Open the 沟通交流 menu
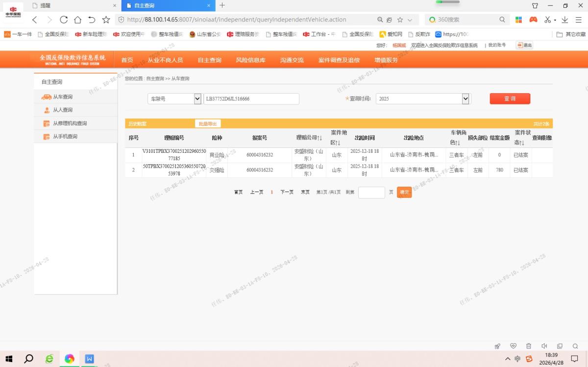Image resolution: width=588 pixels, height=367 pixels. pyautogui.click(x=292, y=60)
